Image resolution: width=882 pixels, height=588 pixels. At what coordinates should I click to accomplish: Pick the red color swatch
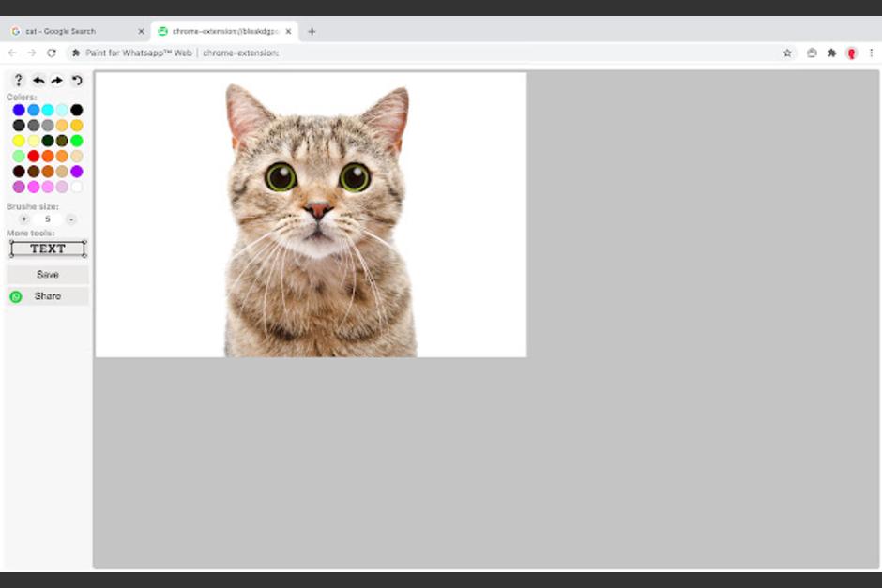pyautogui.click(x=33, y=156)
